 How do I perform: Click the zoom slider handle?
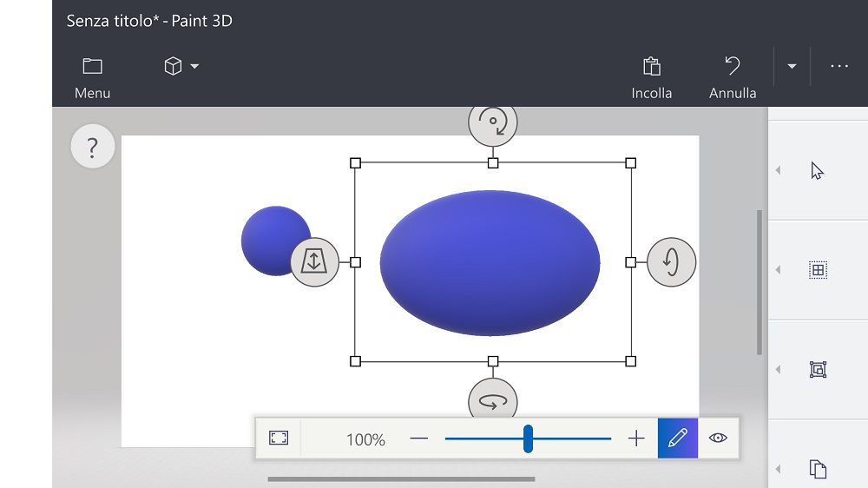point(528,439)
